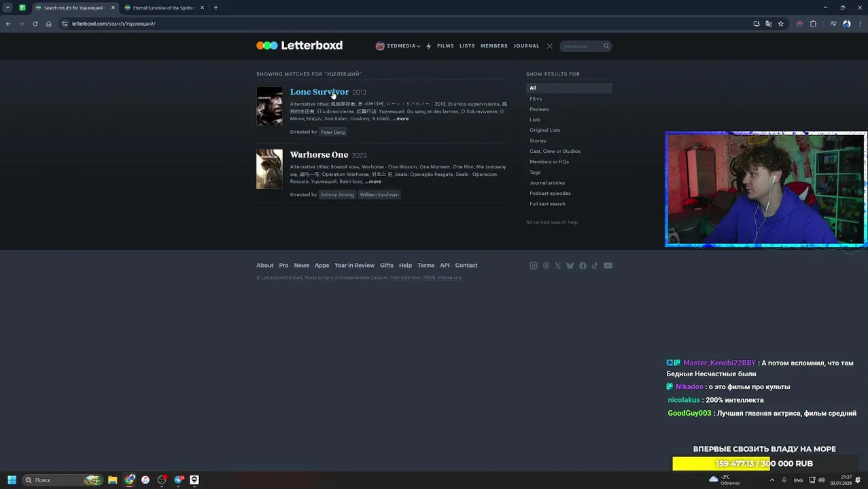This screenshot has height=489, width=868.
Task: Open the Lone Survivor film title
Action: (x=319, y=92)
